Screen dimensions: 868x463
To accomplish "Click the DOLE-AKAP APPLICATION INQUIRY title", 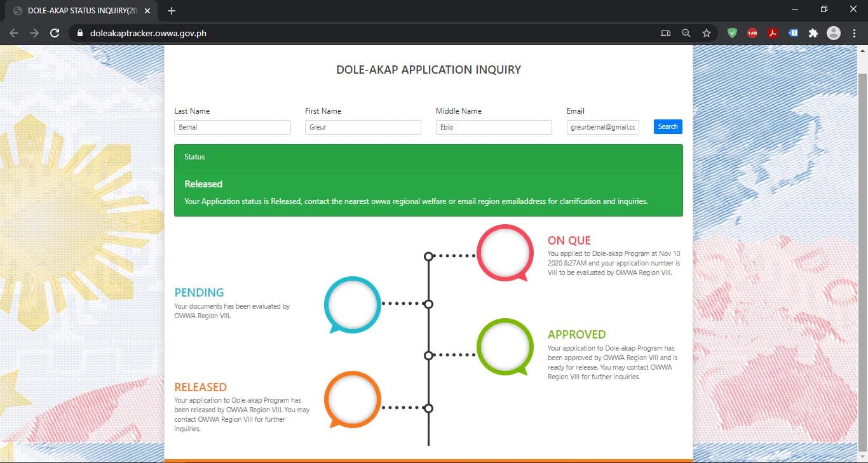I will (428, 70).
